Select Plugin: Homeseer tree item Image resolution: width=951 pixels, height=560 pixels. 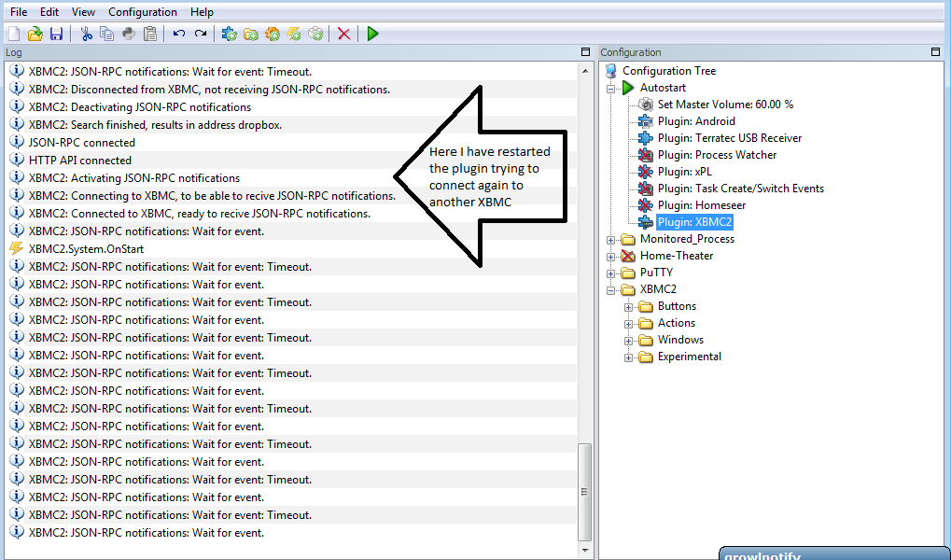702,205
